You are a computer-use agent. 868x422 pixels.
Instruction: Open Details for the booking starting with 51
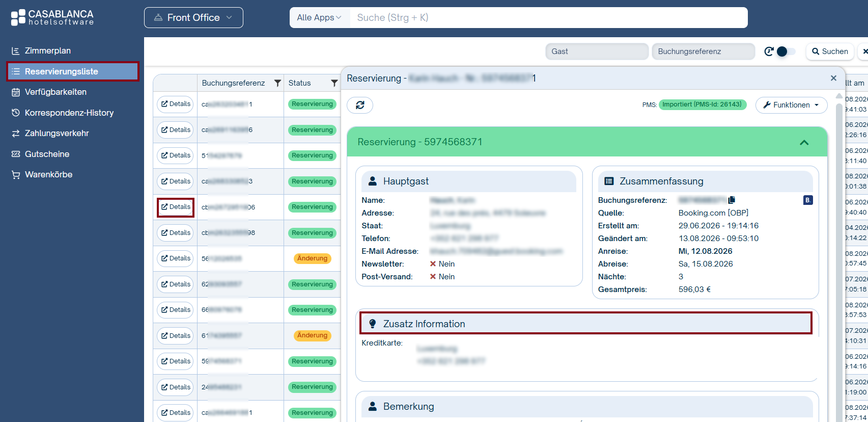176,155
